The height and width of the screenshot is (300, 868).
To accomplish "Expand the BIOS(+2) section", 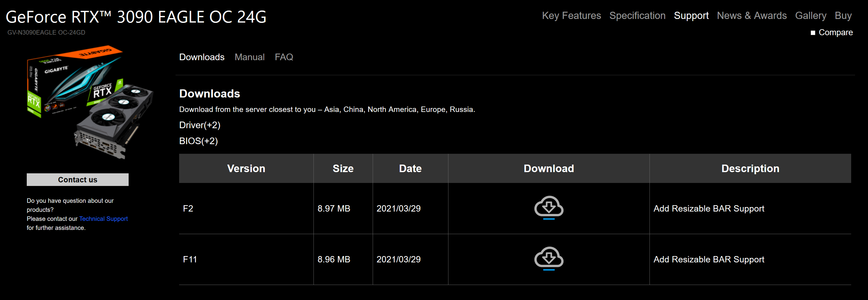I will [198, 141].
